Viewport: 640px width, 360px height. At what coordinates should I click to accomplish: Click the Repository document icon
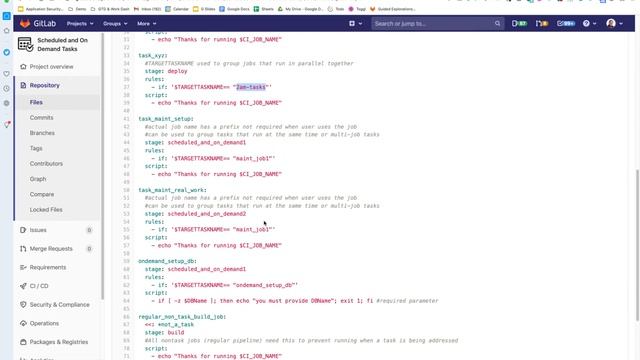coord(23,85)
